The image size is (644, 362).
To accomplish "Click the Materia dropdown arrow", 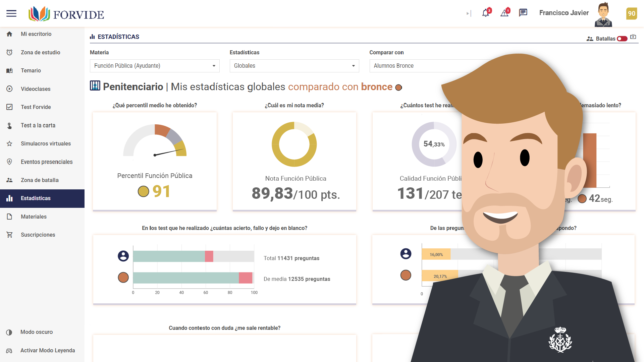I will pyautogui.click(x=214, y=66).
